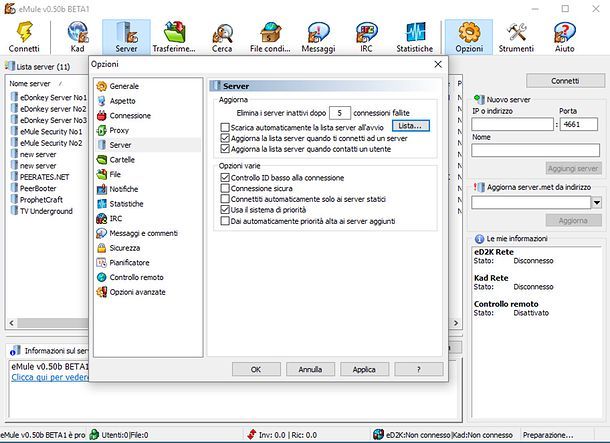Click server list scroll right arrow
This screenshot has height=443, width=610.
click(x=456, y=323)
